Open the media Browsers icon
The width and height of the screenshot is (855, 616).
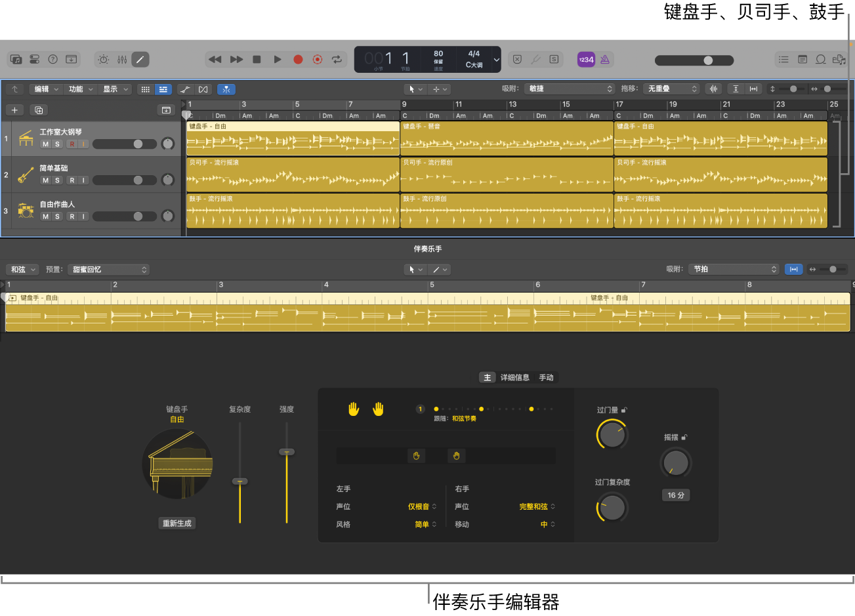point(839,60)
